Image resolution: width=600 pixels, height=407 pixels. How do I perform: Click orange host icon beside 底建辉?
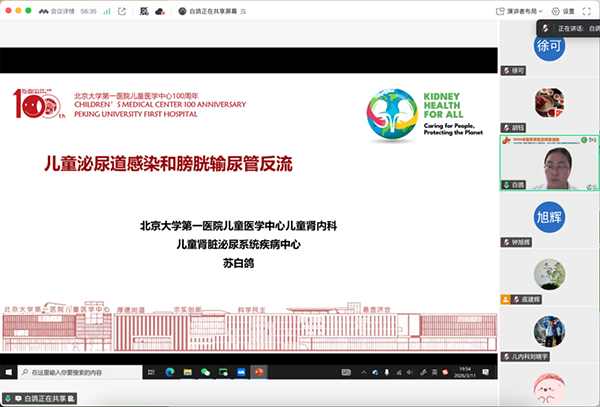point(505,299)
